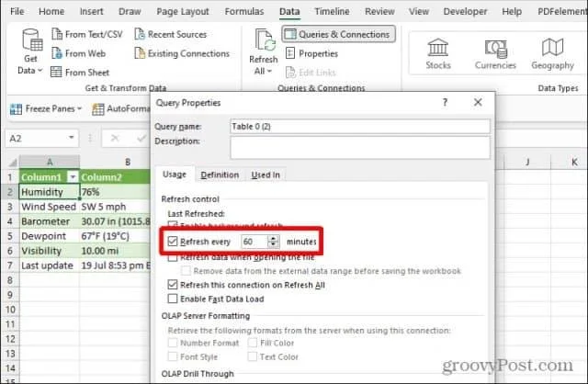Toggle Text Color checkbox
The image size is (588, 384).
coord(253,356)
